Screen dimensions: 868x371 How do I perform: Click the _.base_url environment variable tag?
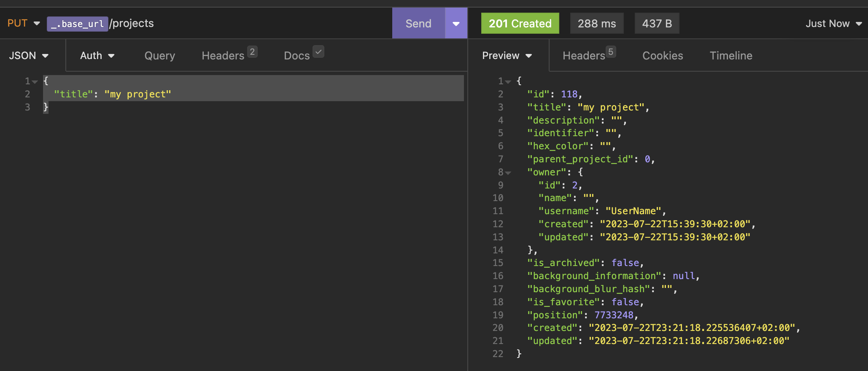tap(78, 24)
